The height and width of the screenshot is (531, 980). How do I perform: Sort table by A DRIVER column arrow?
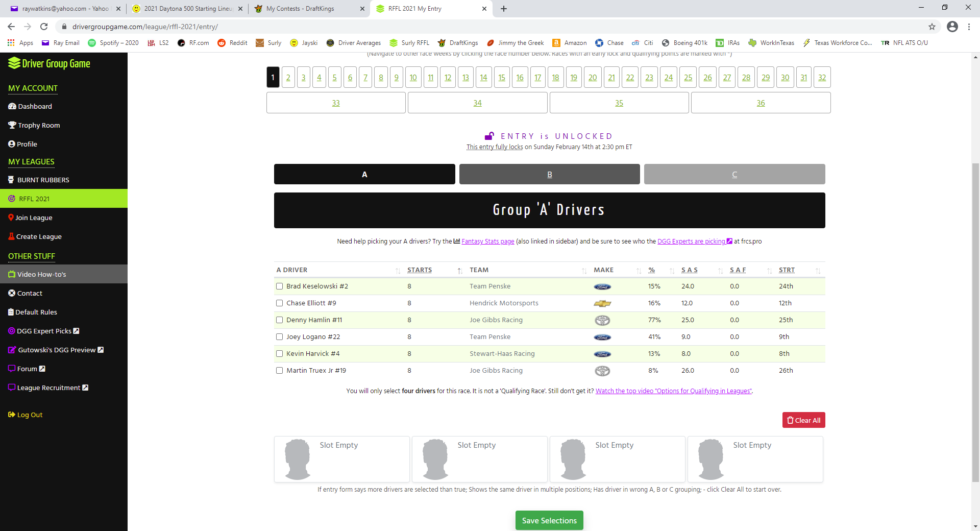pos(398,271)
